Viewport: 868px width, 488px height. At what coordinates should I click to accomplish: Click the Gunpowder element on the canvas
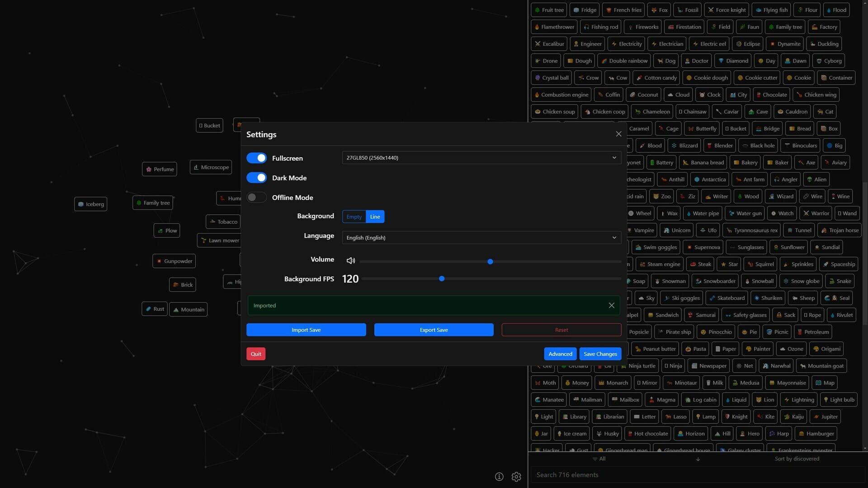[174, 261]
